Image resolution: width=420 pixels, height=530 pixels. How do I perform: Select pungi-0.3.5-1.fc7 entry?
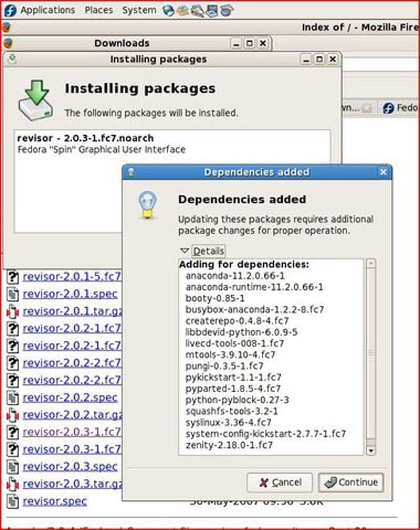[x=224, y=366]
